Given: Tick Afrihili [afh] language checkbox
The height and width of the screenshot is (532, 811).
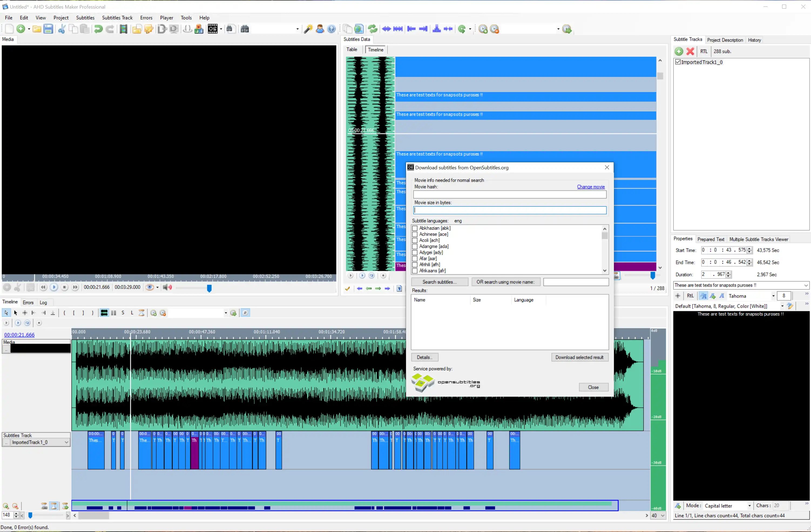Looking at the screenshot, I should 415,265.
